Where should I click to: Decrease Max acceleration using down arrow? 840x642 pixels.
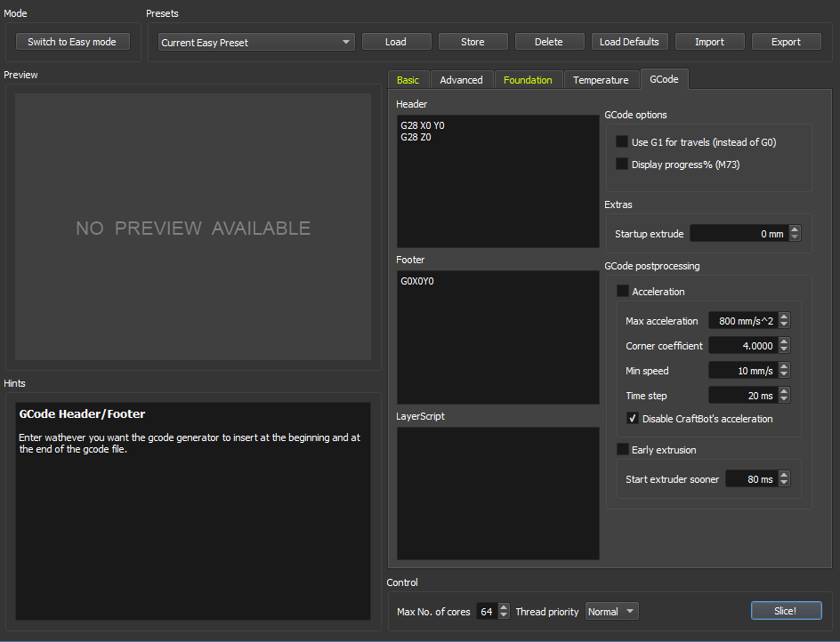pos(784,325)
